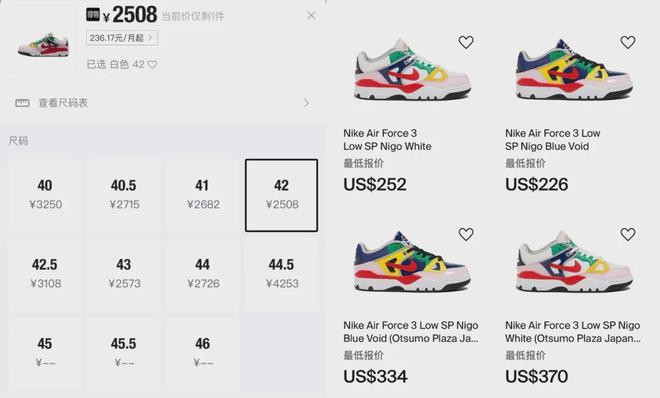
Task: Favorite the Nike Air Force 3 Low SP Nigo Blue Void
Action: pyautogui.click(x=628, y=42)
